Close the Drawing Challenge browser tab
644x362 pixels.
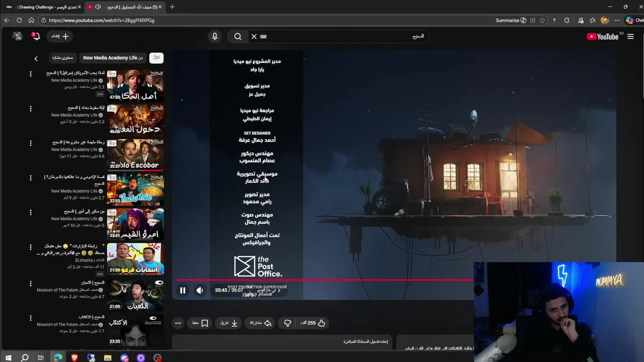(79, 7)
